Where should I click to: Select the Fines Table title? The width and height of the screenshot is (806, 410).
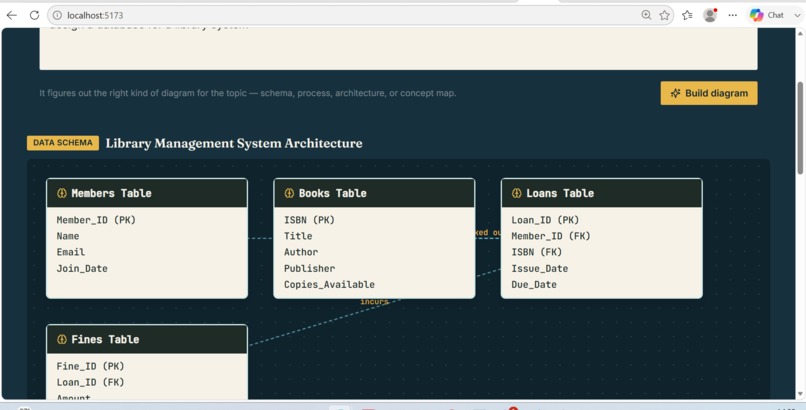click(105, 339)
